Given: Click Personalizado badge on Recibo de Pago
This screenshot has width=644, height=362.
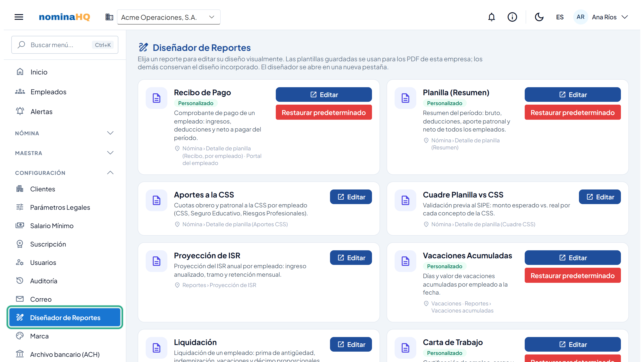Looking at the screenshot, I should pos(196,103).
